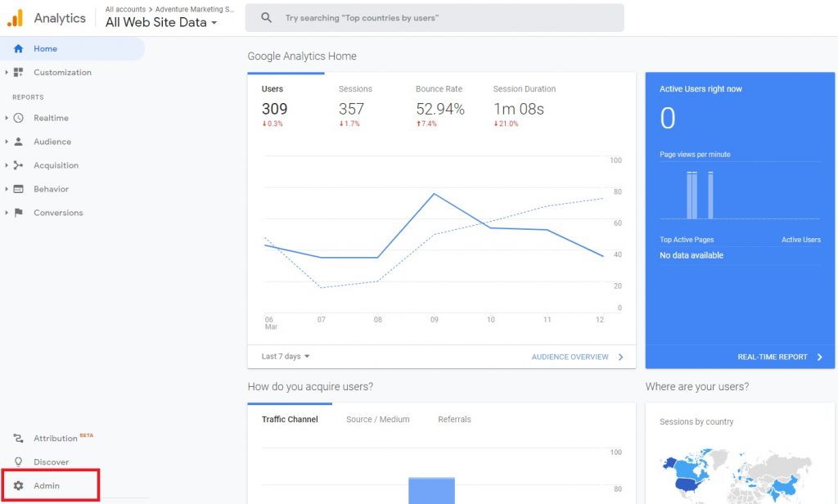The image size is (838, 504).
Task: Expand the Conversions reports arrow
Action: coord(7,213)
